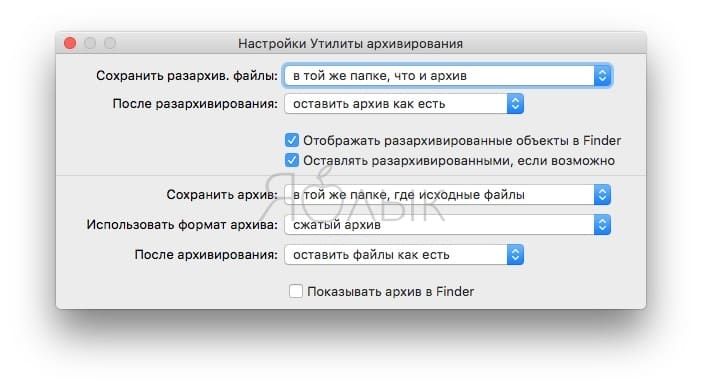
Task: Click the 'Отображать разархивированные объекты в Finder' label
Action: click(x=462, y=141)
